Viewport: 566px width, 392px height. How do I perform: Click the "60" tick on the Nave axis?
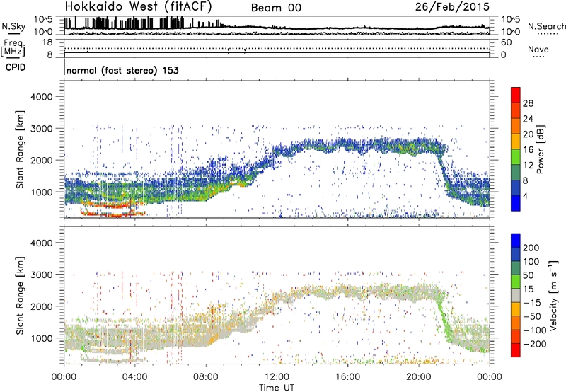click(x=506, y=42)
